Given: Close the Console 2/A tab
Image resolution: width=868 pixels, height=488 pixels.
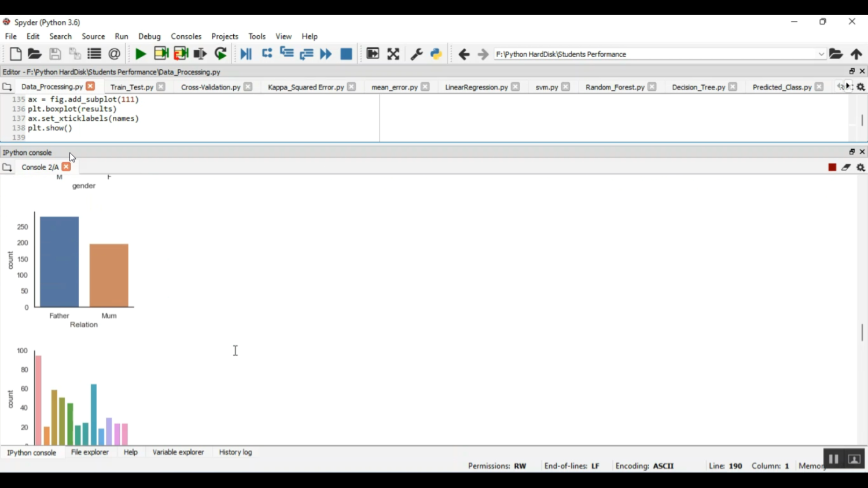Looking at the screenshot, I should (67, 167).
